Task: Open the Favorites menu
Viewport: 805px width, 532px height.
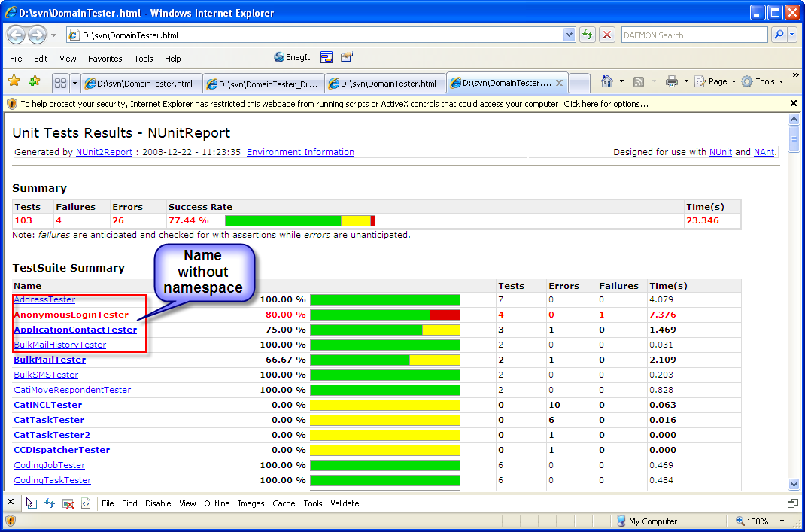Action: click(105, 59)
